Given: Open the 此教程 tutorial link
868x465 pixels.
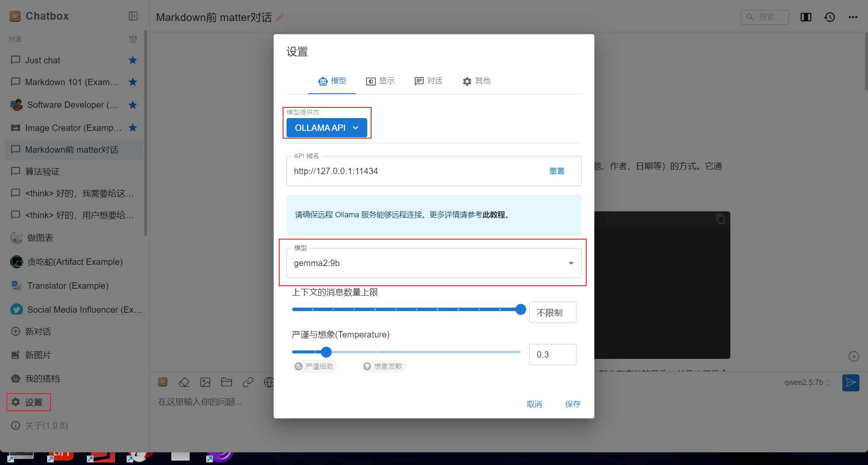Looking at the screenshot, I should (x=494, y=215).
